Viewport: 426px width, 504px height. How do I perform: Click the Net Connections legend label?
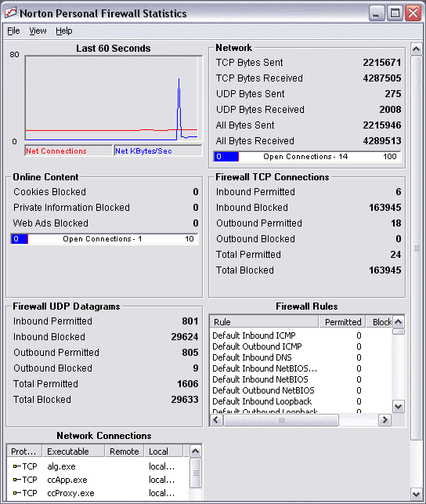pyautogui.click(x=56, y=151)
